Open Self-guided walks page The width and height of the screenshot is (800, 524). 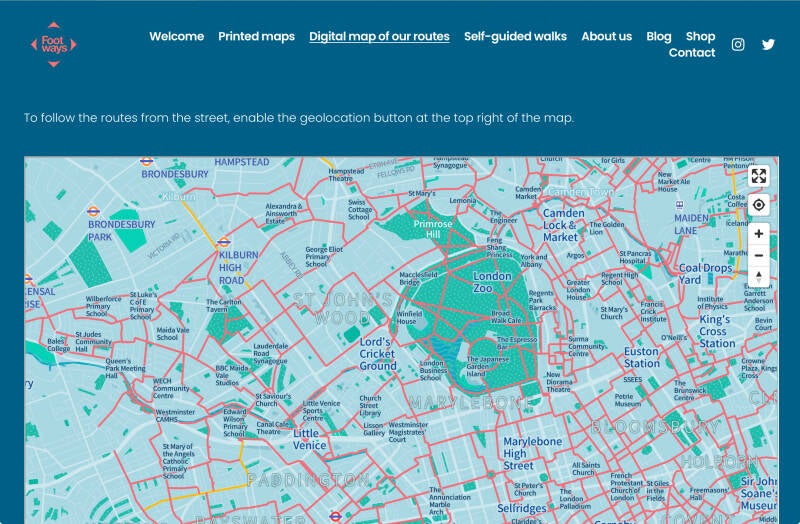coord(515,36)
